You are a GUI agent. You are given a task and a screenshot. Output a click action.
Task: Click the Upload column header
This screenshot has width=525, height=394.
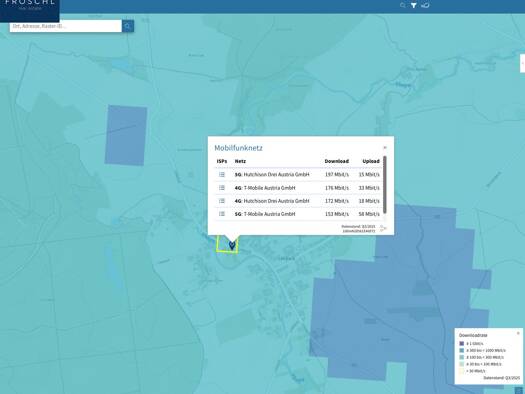click(x=371, y=161)
